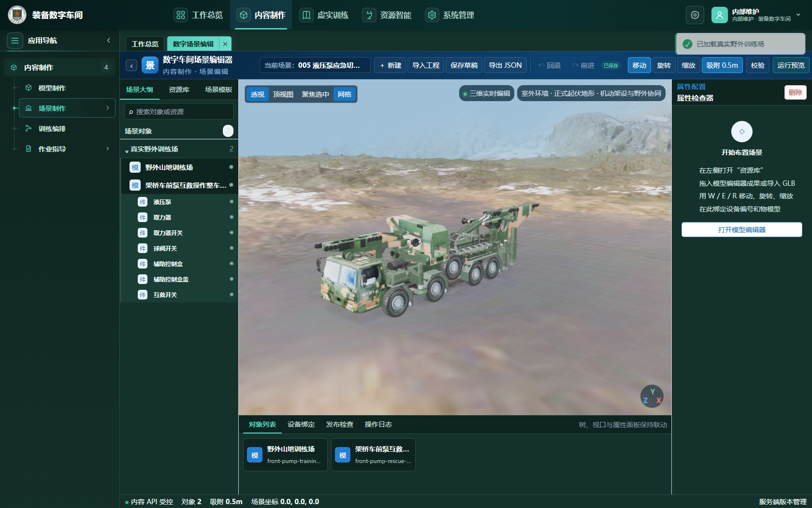The height and width of the screenshot is (508, 812).
Task: Click the 件 icon of 互救开关 row
Action: point(143,295)
